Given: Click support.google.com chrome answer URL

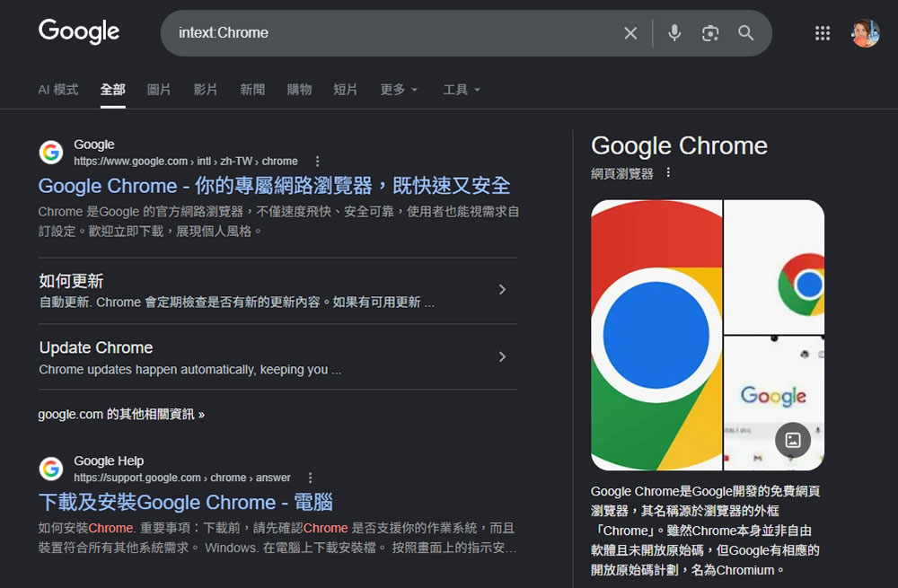Looking at the screenshot, I should 182,478.
